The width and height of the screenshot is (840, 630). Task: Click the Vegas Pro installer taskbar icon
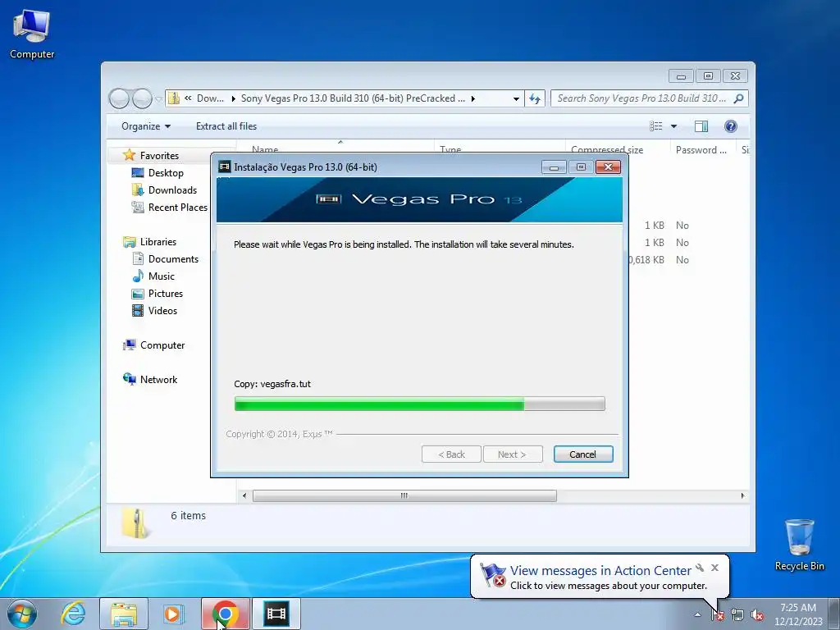276,614
